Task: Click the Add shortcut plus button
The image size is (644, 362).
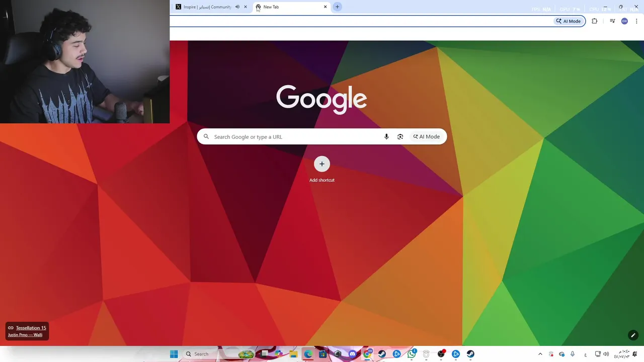Action: [x=322, y=164]
